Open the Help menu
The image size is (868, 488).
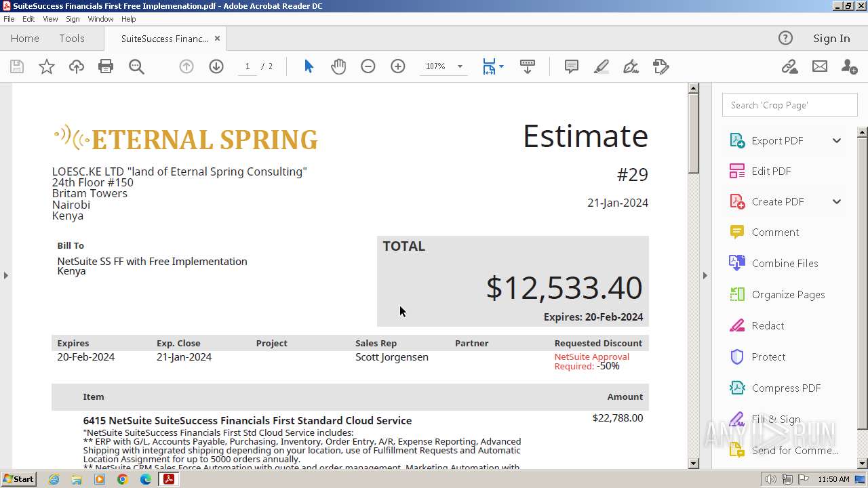[x=129, y=19]
